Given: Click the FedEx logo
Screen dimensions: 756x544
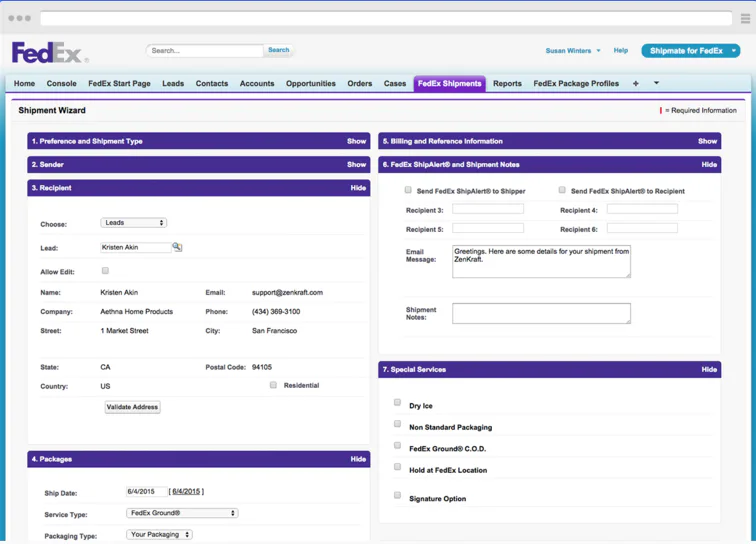Looking at the screenshot, I should 50,53.
